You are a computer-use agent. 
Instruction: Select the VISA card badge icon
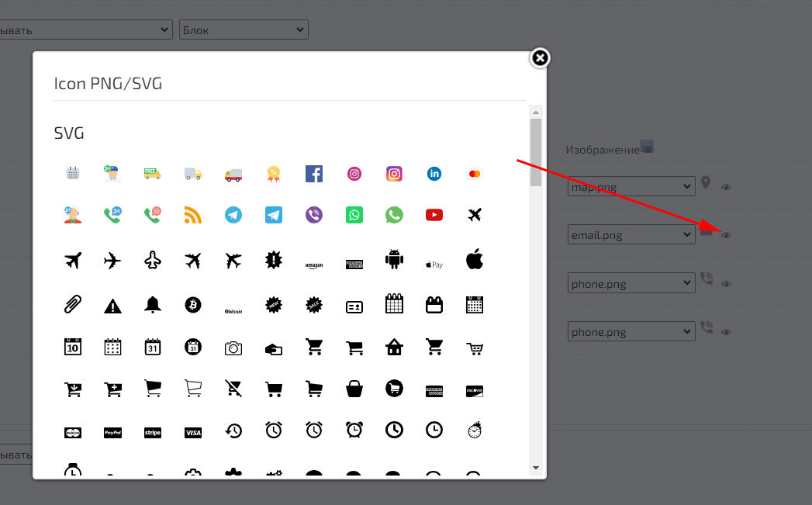tap(193, 433)
